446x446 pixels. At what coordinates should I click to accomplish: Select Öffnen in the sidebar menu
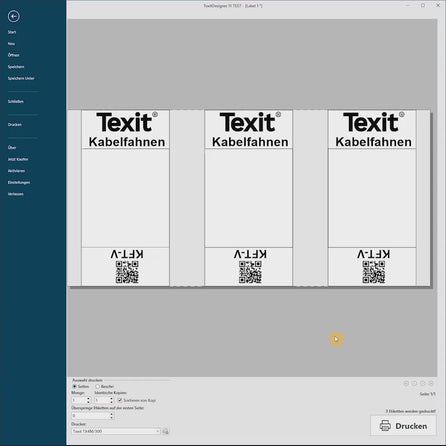tap(14, 55)
